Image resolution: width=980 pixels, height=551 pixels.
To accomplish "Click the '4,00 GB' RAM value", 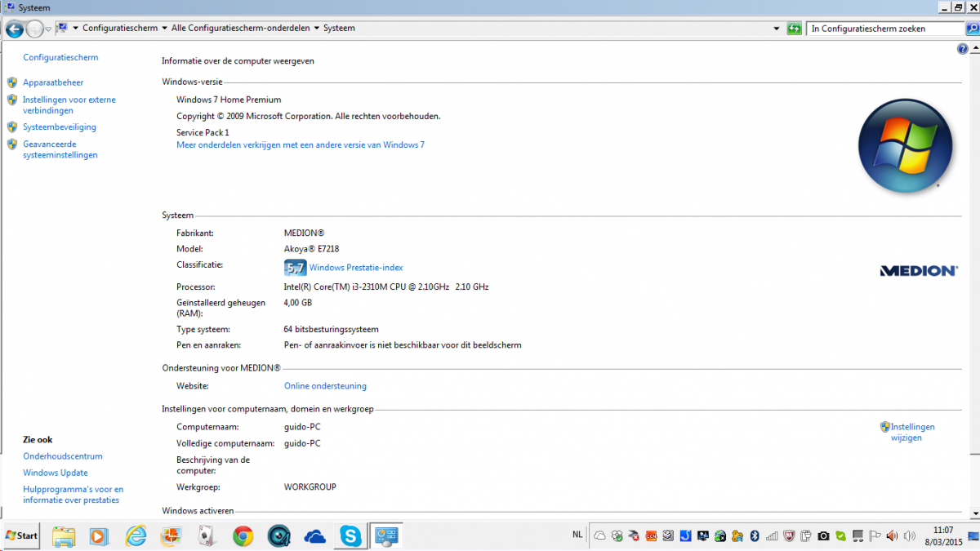I will [x=298, y=303].
